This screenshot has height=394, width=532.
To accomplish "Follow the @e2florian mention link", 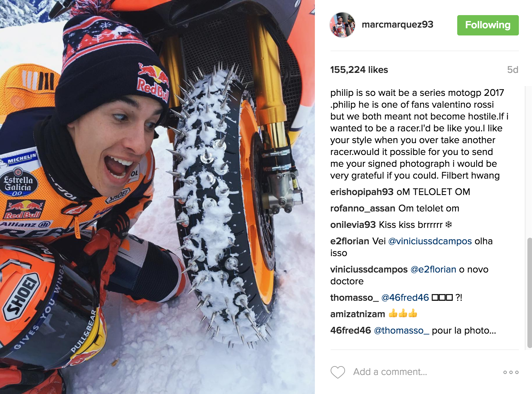I will [433, 270].
